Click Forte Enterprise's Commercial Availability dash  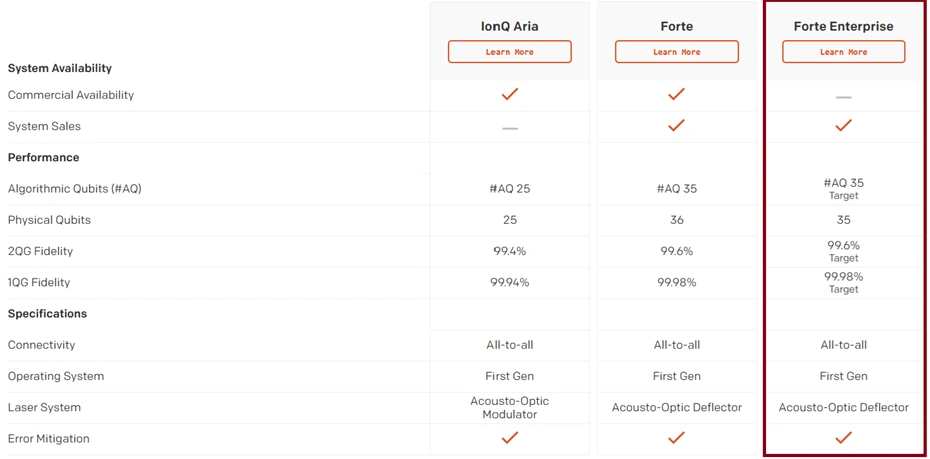843,97
